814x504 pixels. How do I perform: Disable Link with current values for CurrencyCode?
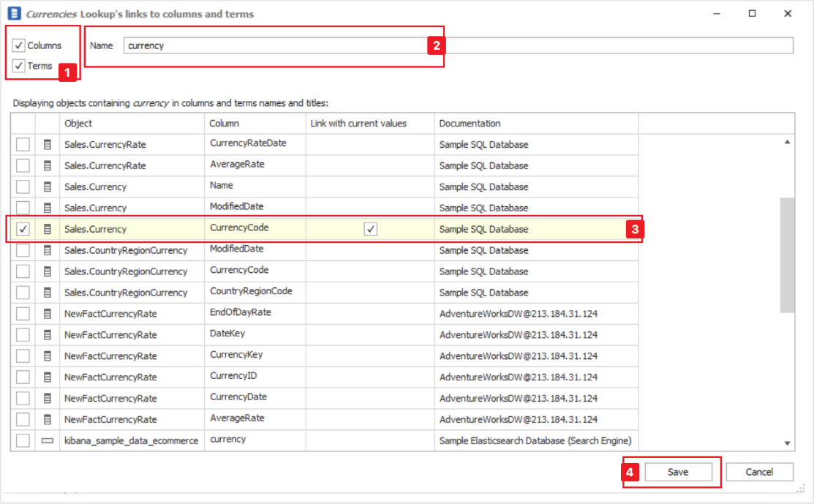coord(371,229)
